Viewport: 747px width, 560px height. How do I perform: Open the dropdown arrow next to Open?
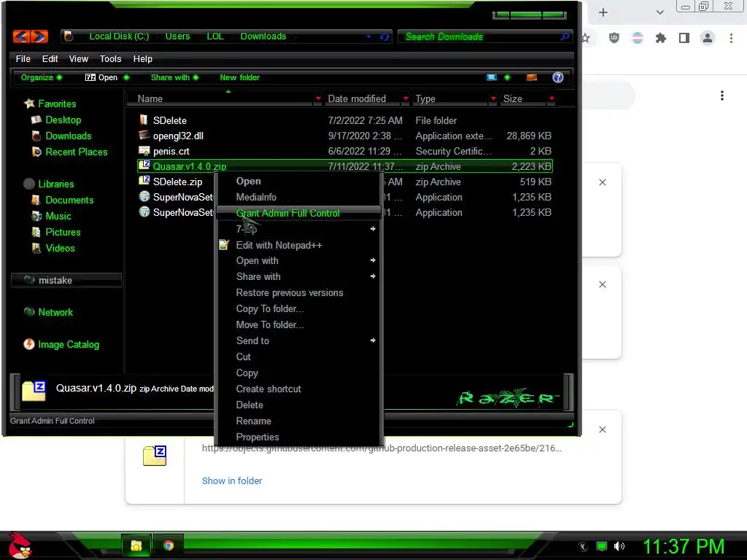coord(126,77)
